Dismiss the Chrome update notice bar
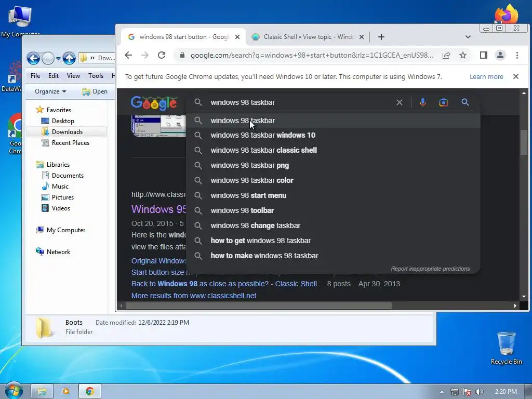This screenshot has width=532, height=399. tap(516, 76)
